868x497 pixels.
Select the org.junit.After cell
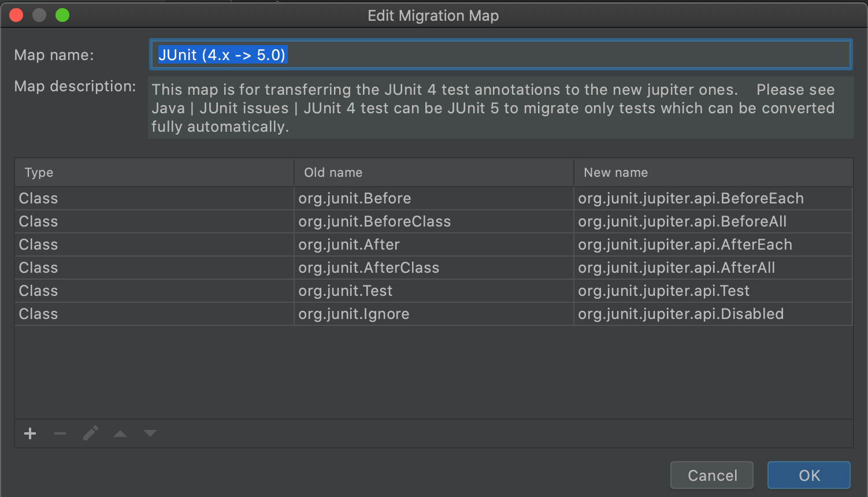point(434,244)
